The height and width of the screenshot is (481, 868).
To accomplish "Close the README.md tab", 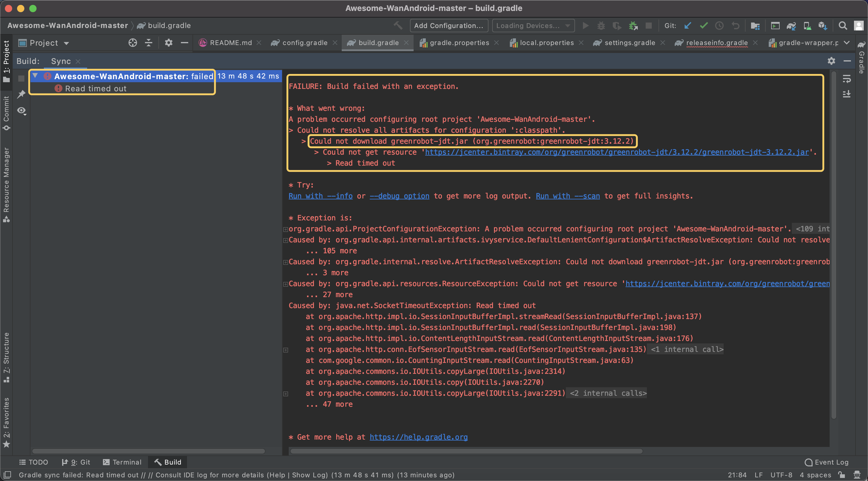I will tap(259, 43).
